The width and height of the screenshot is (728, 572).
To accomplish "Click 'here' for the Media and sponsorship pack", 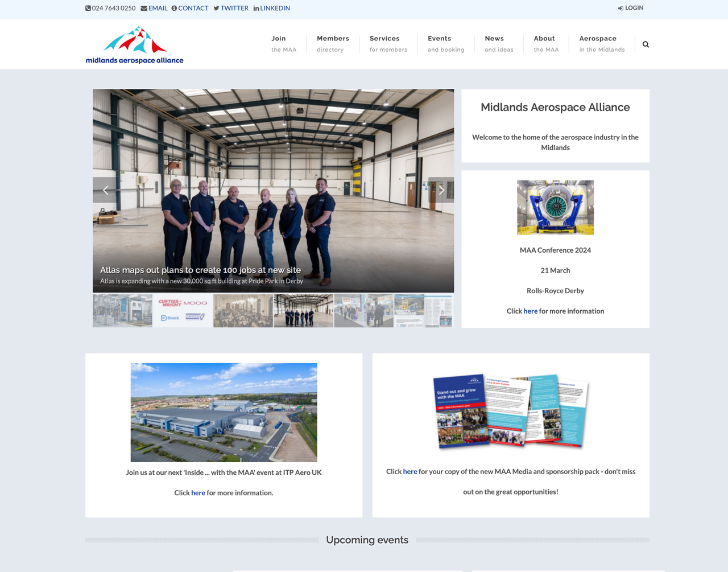I will (410, 472).
